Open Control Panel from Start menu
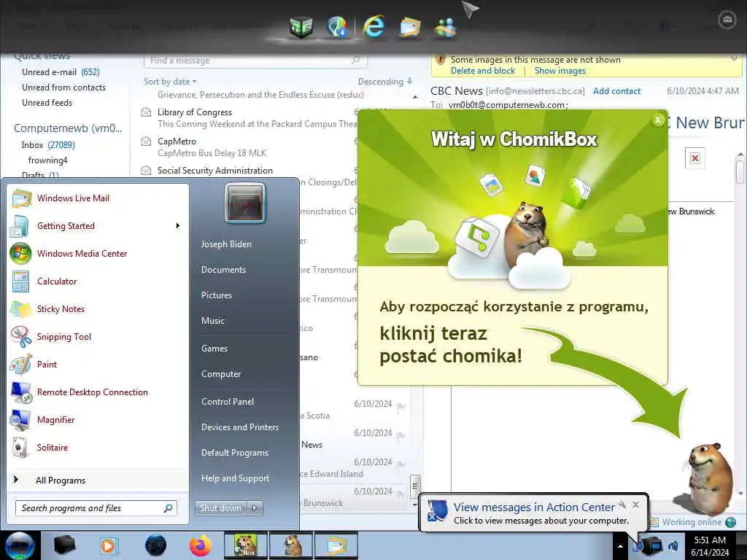 [x=228, y=402]
